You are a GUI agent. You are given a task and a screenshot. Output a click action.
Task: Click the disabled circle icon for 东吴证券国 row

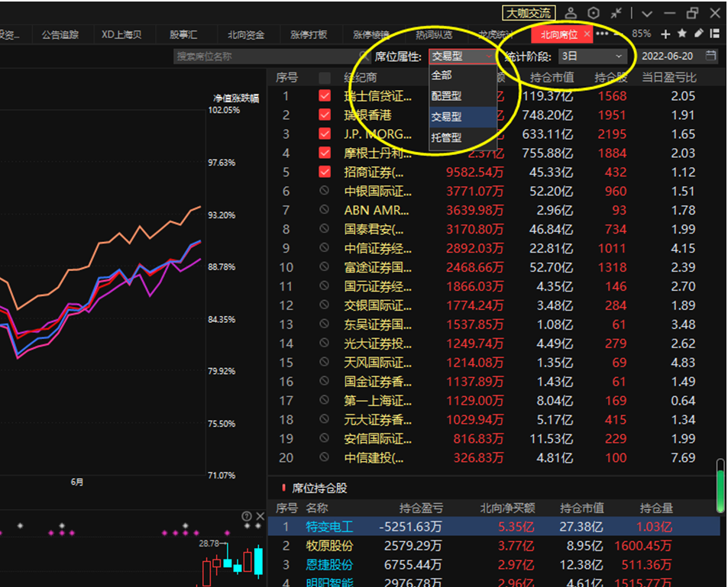[325, 324]
